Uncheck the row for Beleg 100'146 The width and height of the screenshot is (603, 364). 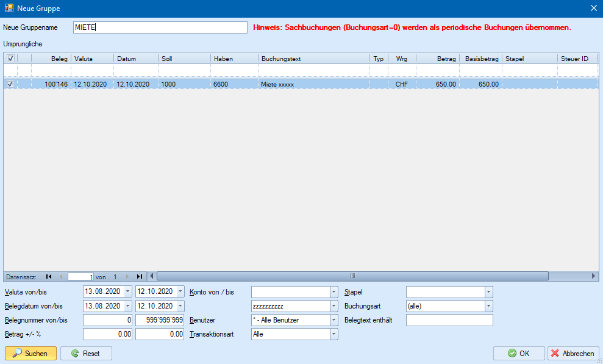pyautogui.click(x=10, y=84)
